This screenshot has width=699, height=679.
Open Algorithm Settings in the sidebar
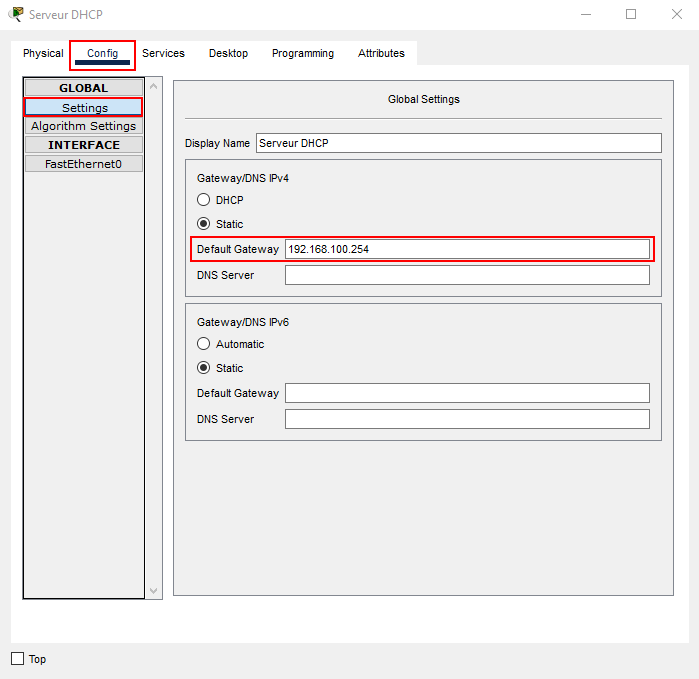(84, 126)
